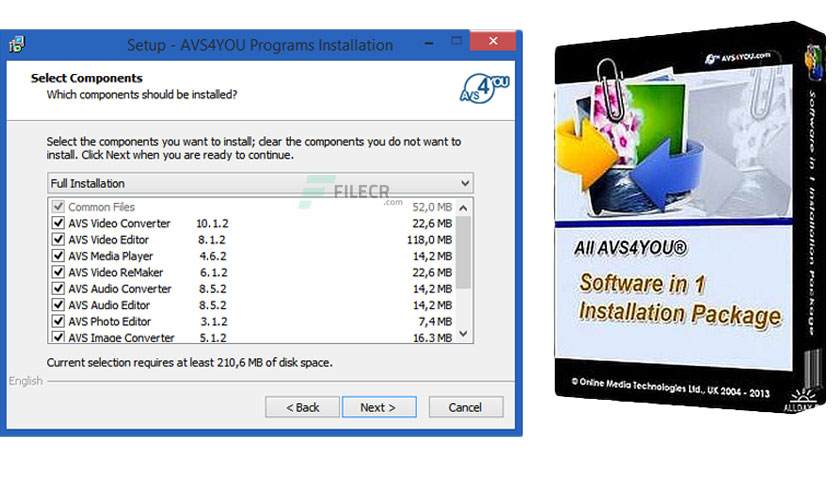
Task: Disable AVS Audio Editor component
Action: click(x=58, y=305)
